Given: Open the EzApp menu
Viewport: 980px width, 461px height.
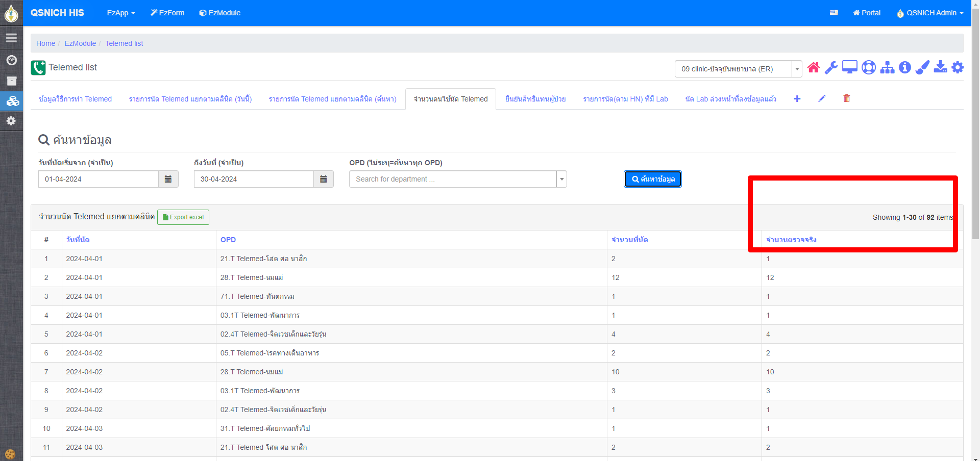Looking at the screenshot, I should click(120, 13).
